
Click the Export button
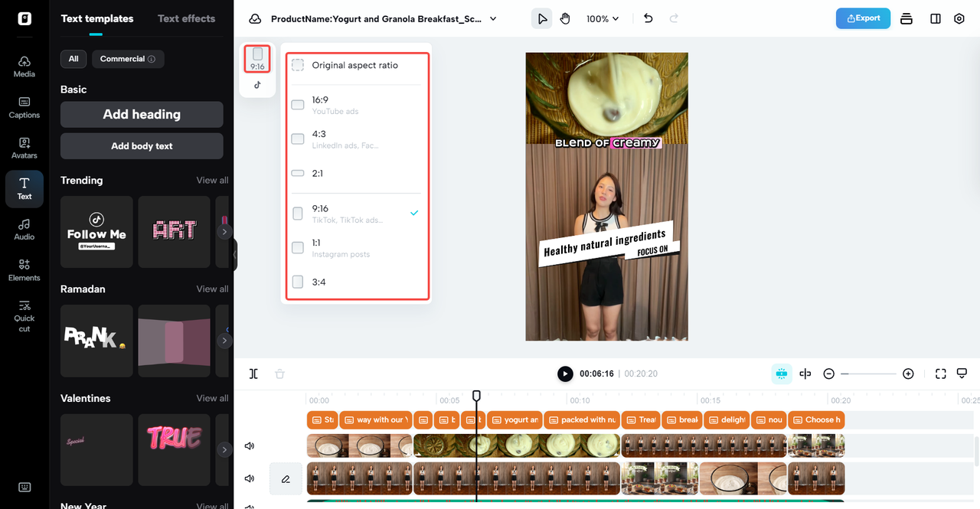[x=863, y=18]
